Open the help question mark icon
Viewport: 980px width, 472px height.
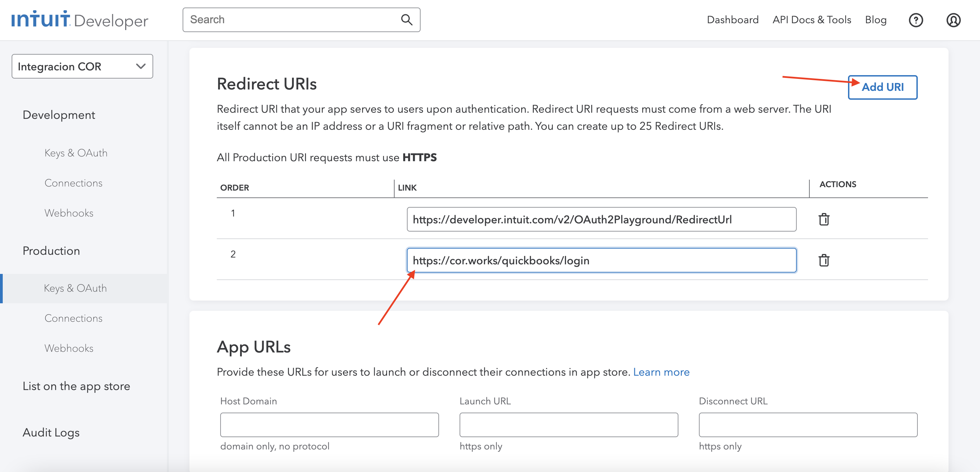(916, 20)
